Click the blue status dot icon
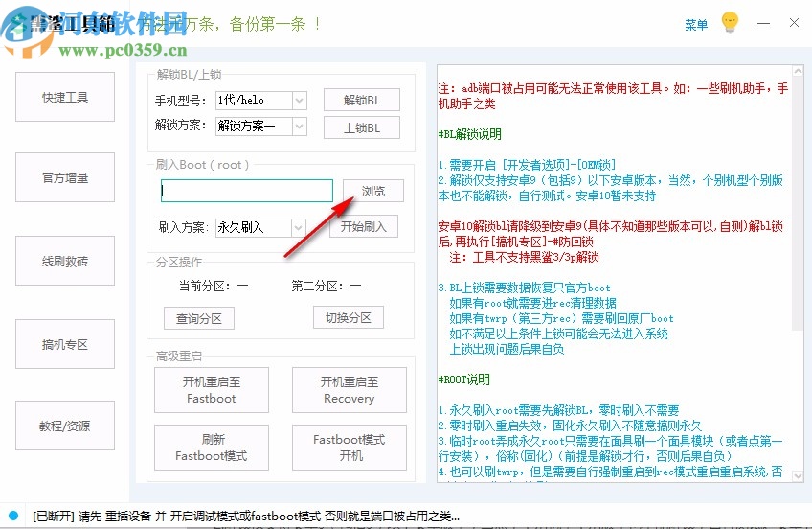Screen dimensions: 812x529 tap(13, 516)
